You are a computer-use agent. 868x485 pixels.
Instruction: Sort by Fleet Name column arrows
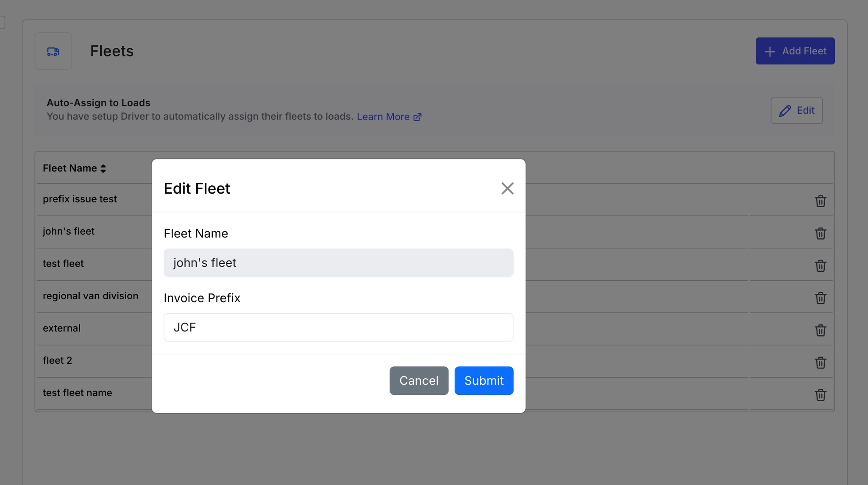(x=103, y=168)
